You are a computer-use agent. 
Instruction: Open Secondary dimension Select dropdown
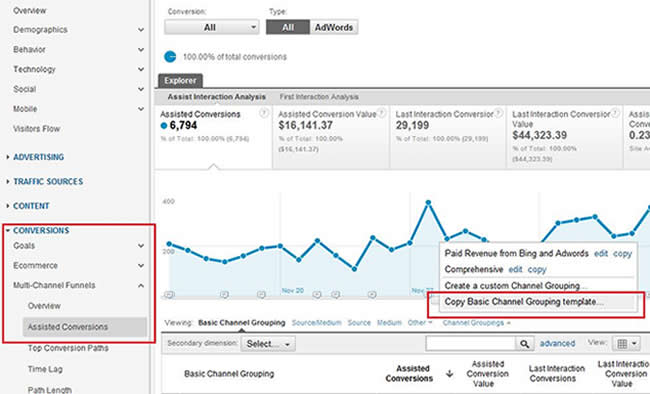268,344
